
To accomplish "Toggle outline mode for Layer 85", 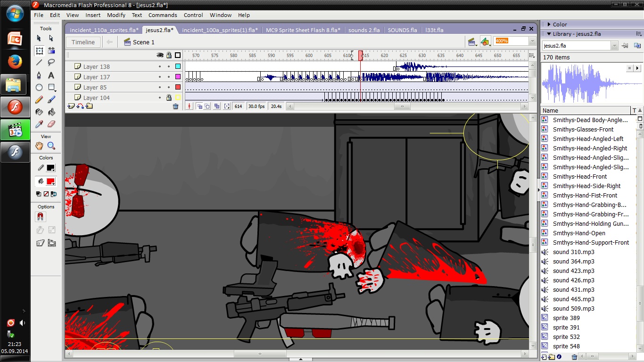I will coord(178,87).
